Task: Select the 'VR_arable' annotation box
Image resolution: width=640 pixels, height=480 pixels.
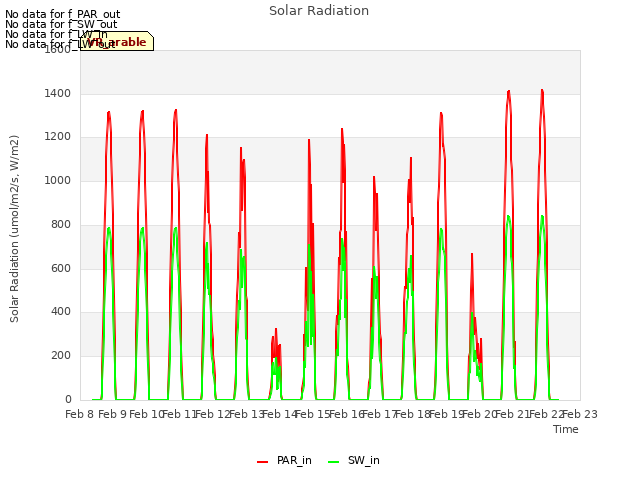Action: point(117,41)
